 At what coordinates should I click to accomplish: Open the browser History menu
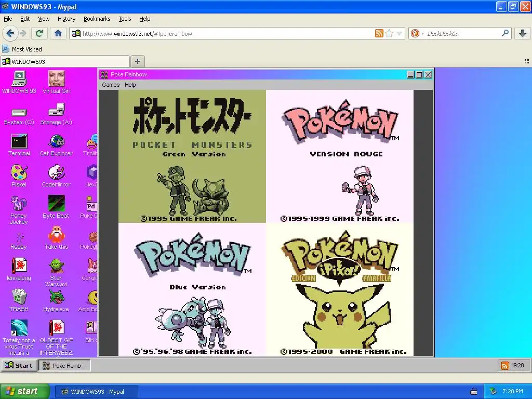66,19
